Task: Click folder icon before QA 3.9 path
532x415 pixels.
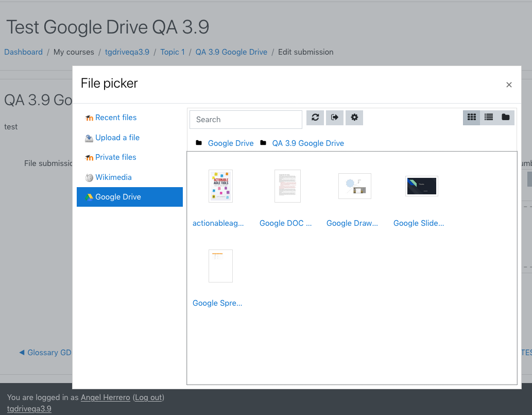Action: [263, 143]
